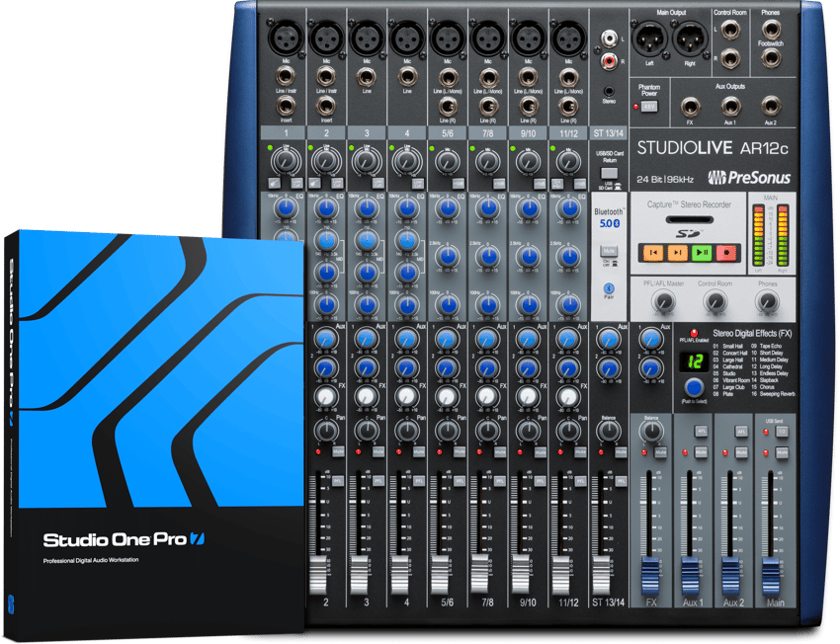Click the next-track button on Capture recorder
The image size is (840, 644).
coord(677,252)
